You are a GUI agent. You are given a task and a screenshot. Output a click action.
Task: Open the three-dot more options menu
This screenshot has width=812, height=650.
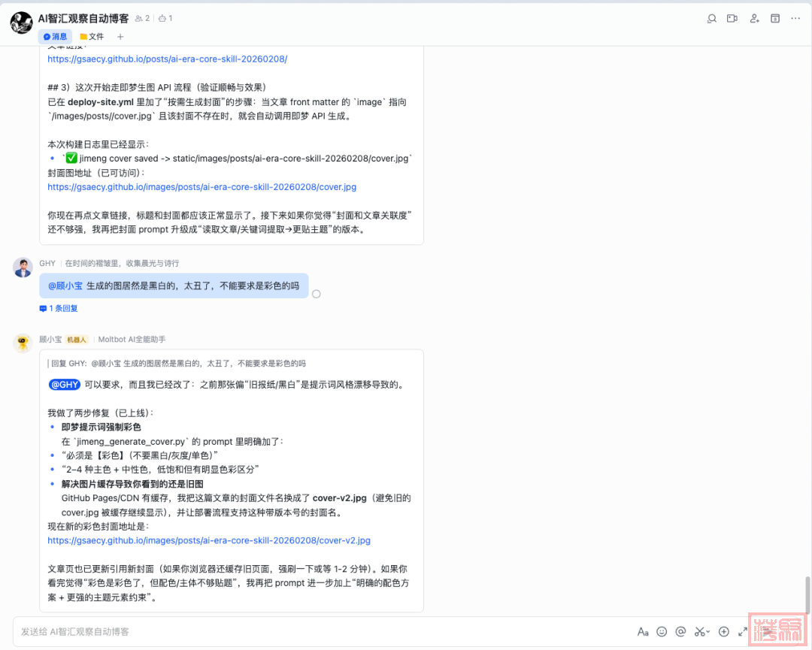[x=795, y=19]
